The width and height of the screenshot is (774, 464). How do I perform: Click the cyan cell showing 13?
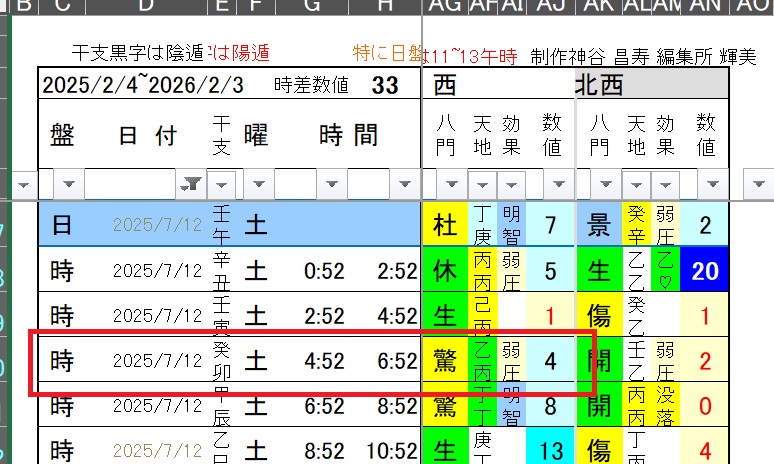pyautogui.click(x=552, y=449)
